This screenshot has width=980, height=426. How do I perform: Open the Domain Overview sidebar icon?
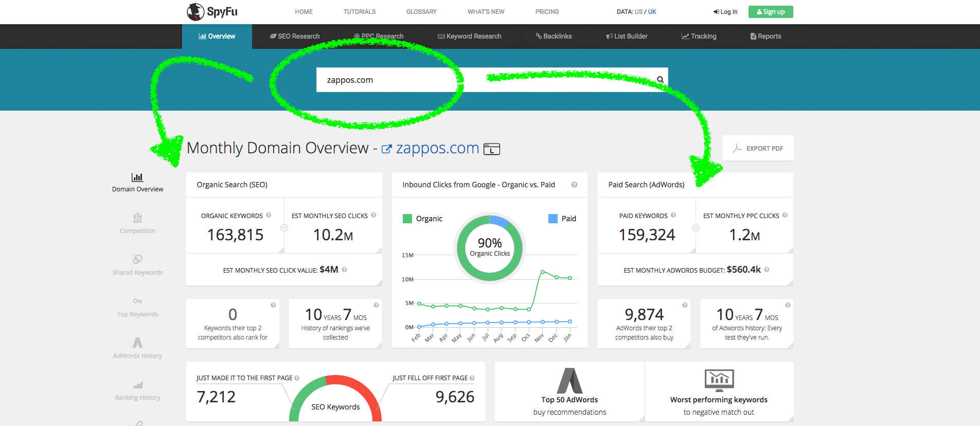click(137, 177)
